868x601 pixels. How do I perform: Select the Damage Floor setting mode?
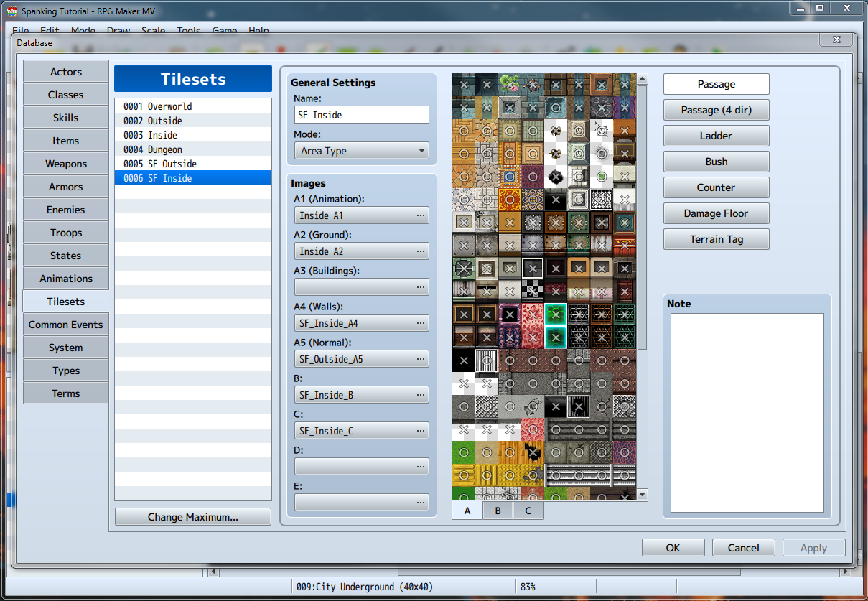pyautogui.click(x=717, y=213)
